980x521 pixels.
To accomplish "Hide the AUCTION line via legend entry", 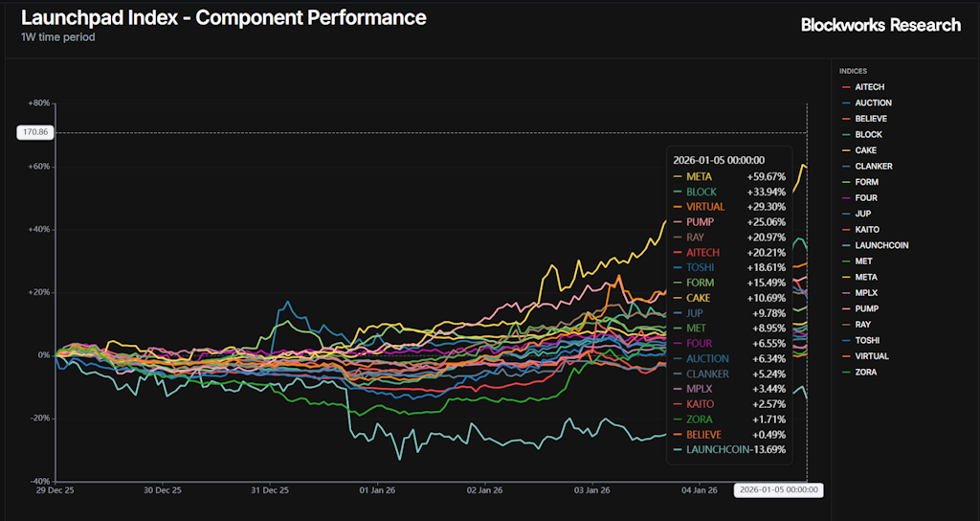I will tap(873, 102).
